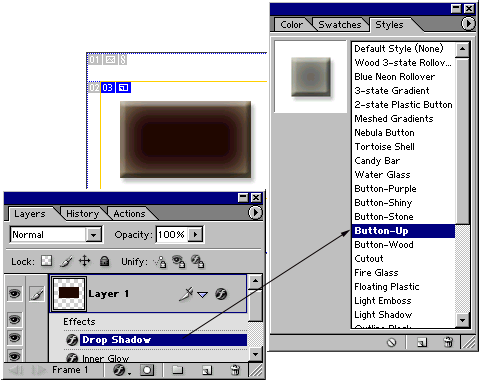Open Opacity slider arrow

tap(196, 235)
